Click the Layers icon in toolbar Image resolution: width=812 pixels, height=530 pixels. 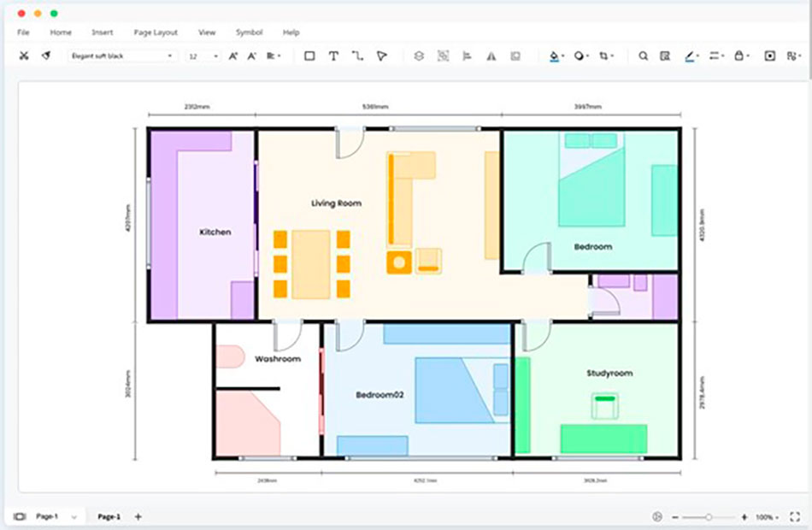point(419,56)
